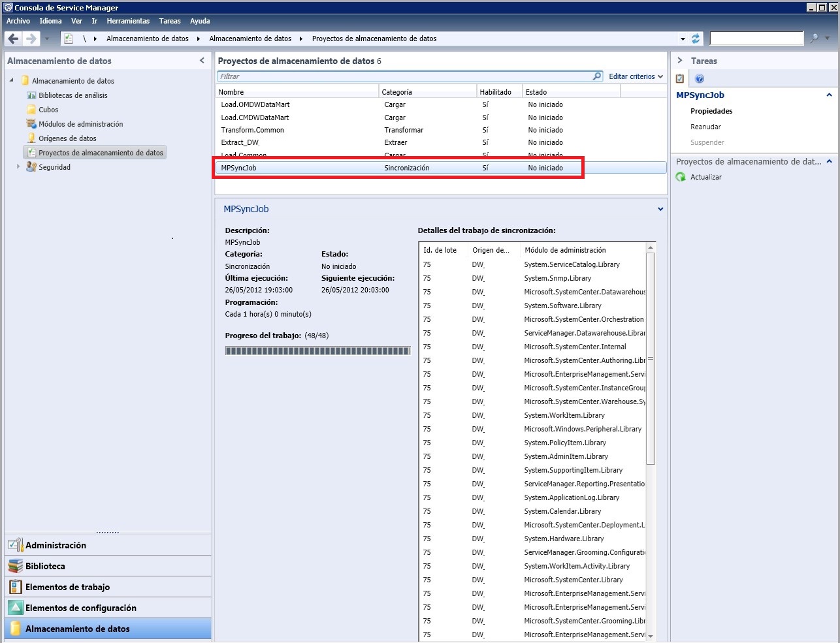Click the refresh icon beside address bar
The height and width of the screenshot is (643, 840).
696,39
